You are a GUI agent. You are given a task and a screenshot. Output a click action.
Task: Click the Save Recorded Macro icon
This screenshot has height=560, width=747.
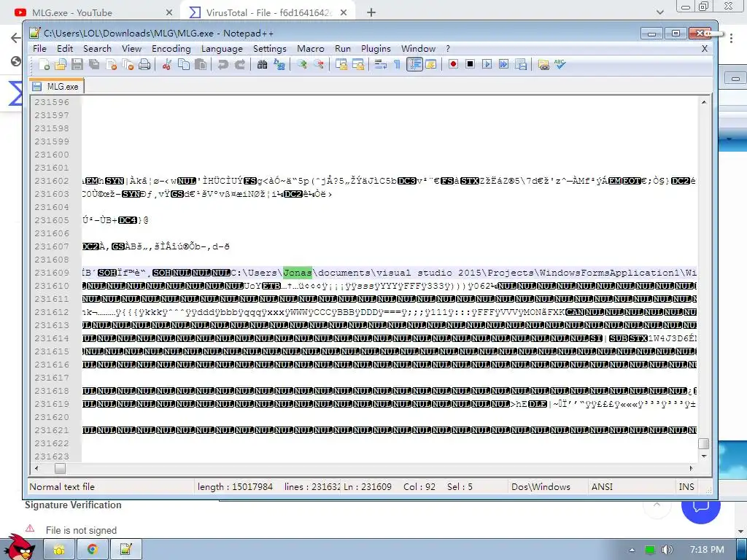pyautogui.click(x=521, y=64)
